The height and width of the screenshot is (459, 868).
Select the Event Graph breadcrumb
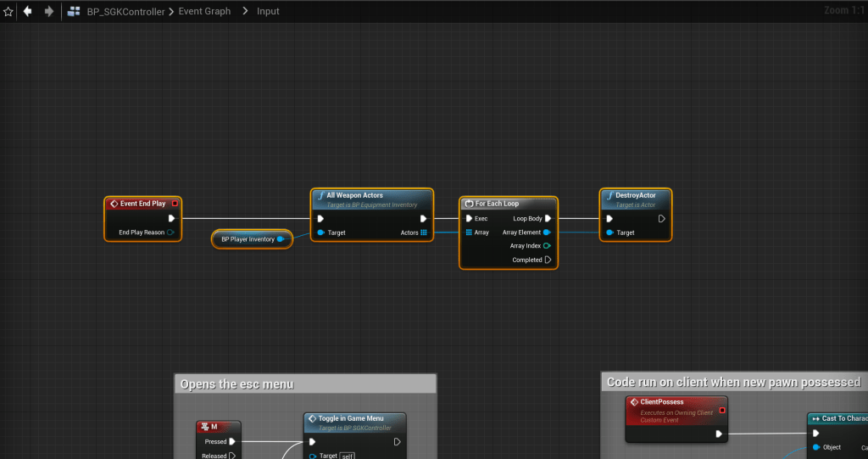[204, 12]
